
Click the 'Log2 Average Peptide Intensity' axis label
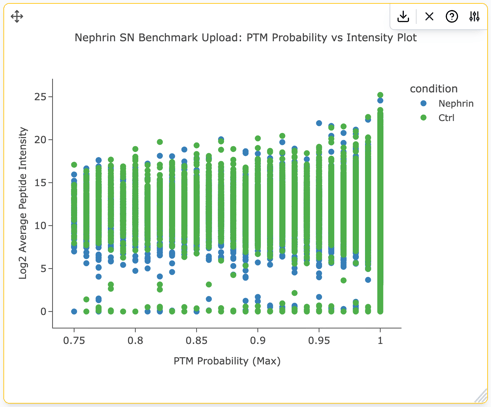pos(23,203)
